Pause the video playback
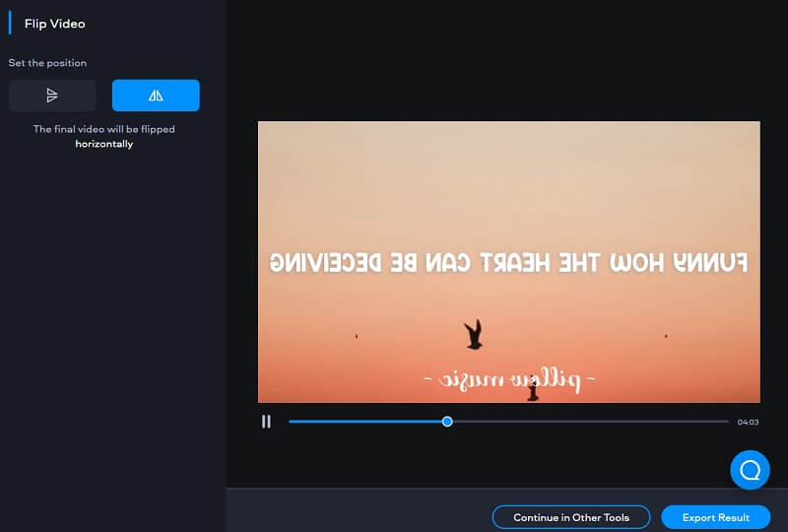Viewport: 788px width, 532px height. click(x=266, y=422)
